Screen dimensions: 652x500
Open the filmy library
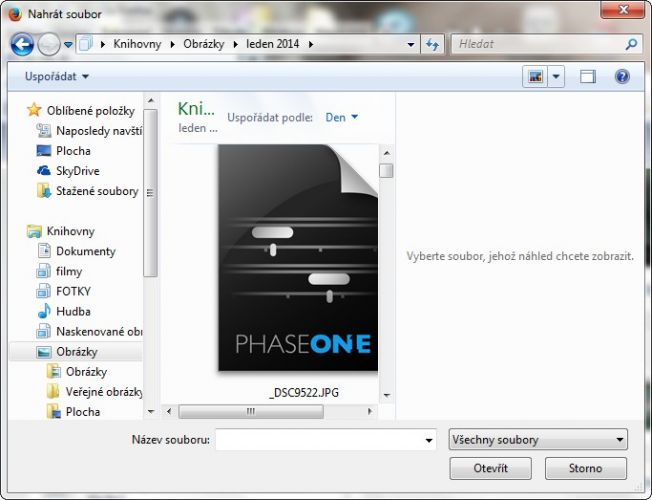click(69, 271)
